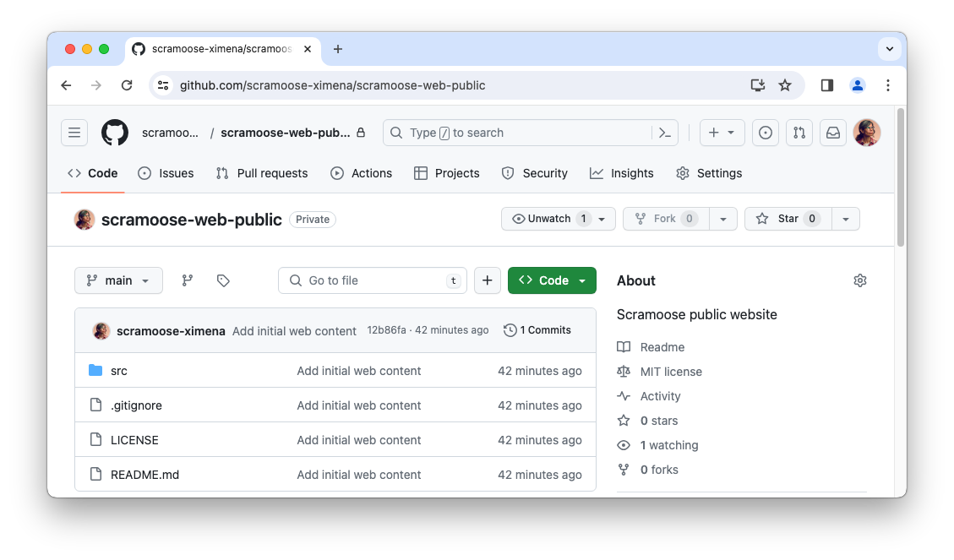Image resolution: width=954 pixels, height=560 pixels.
Task: Click the plus button to add a file
Action: [488, 280]
